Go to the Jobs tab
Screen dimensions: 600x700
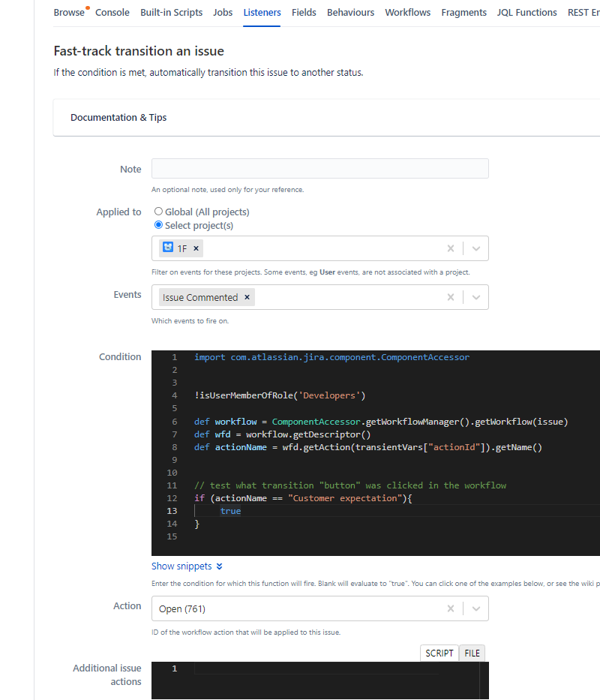pos(222,13)
